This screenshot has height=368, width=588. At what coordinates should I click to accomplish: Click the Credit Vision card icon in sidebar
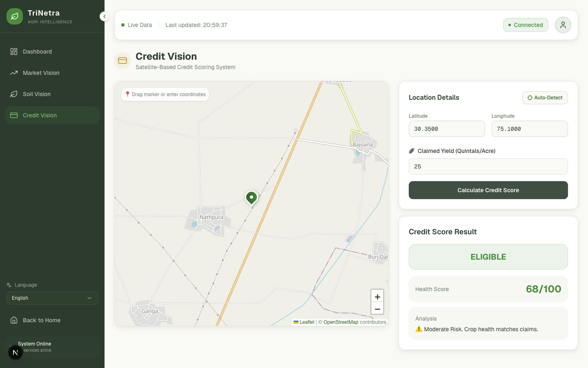14,115
